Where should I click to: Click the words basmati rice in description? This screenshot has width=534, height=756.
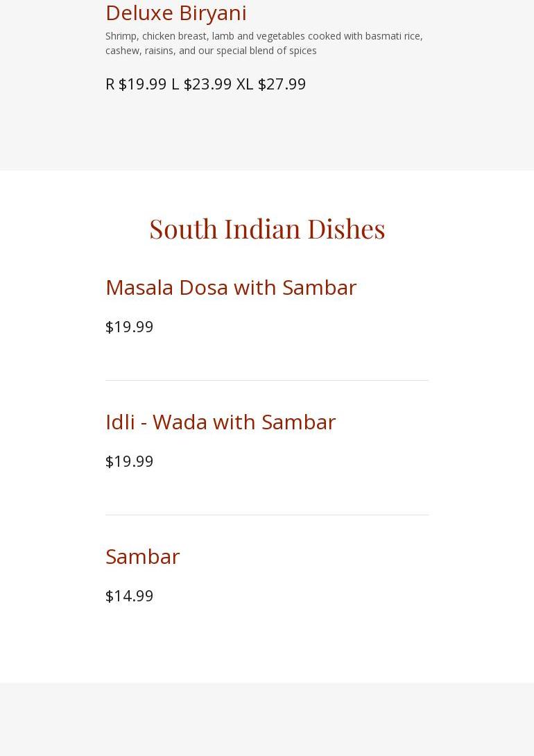(x=393, y=36)
